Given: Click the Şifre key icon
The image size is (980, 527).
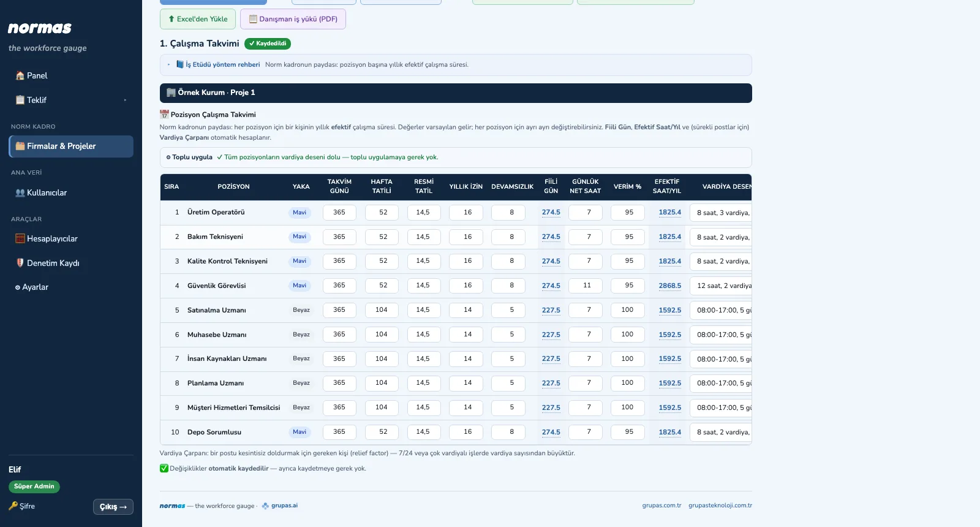Looking at the screenshot, I should click(x=13, y=506).
